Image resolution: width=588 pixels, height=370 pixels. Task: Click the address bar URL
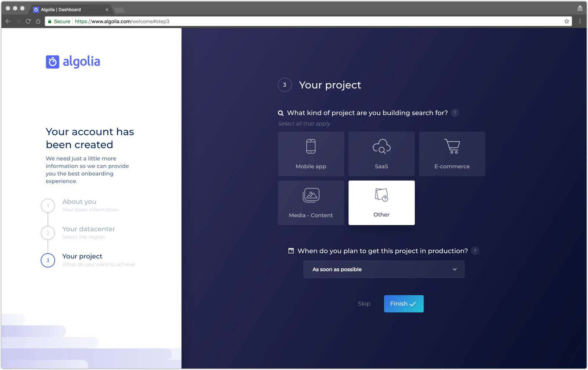coord(122,21)
